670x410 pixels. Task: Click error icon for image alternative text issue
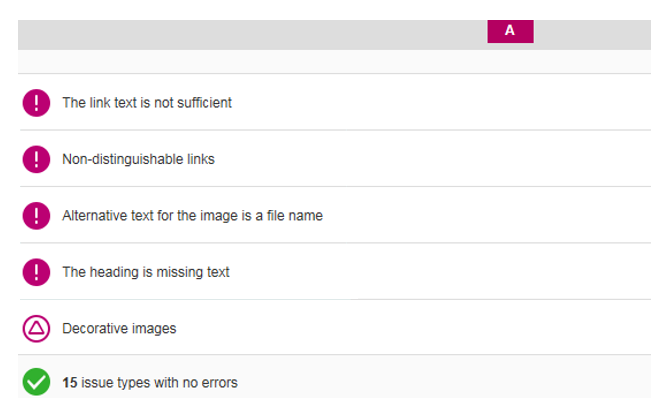[x=36, y=216]
